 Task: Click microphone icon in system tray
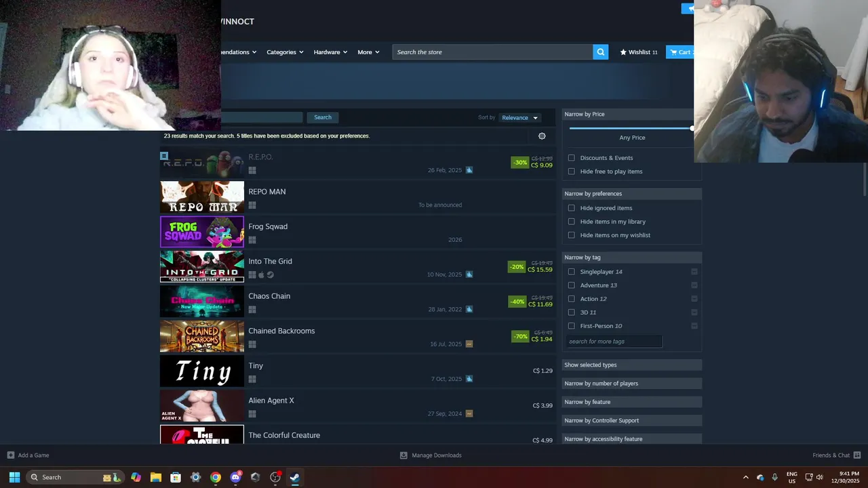click(x=775, y=477)
